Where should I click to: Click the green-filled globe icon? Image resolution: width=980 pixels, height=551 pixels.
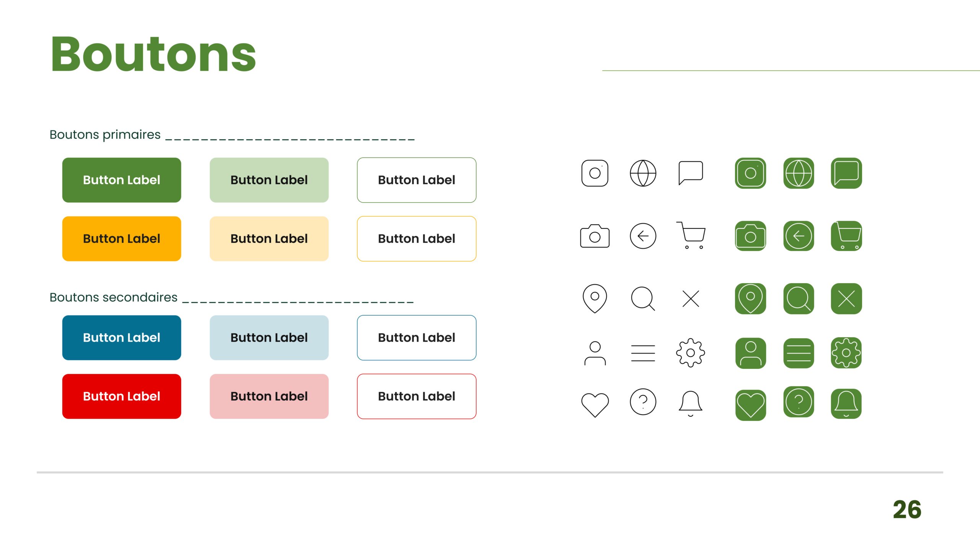click(x=798, y=173)
